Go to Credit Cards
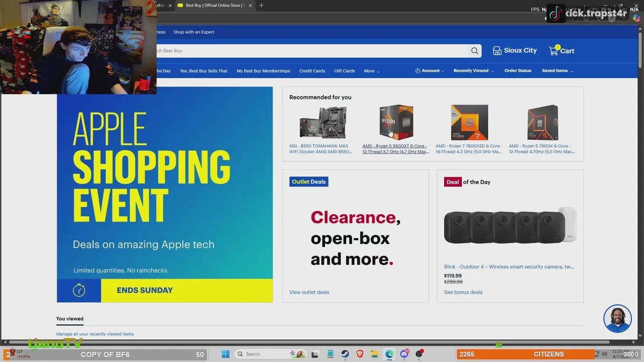 coord(312,71)
